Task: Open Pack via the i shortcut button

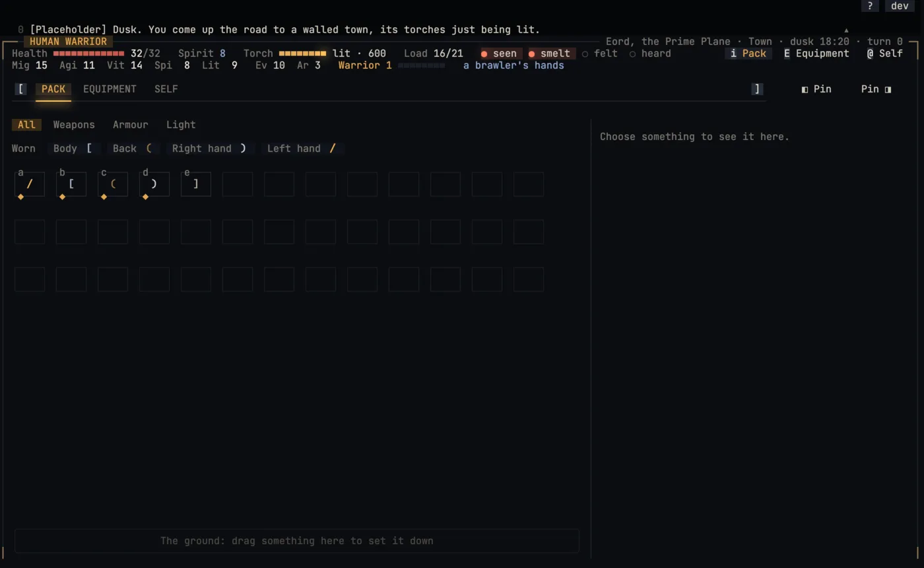Action: [x=748, y=53]
